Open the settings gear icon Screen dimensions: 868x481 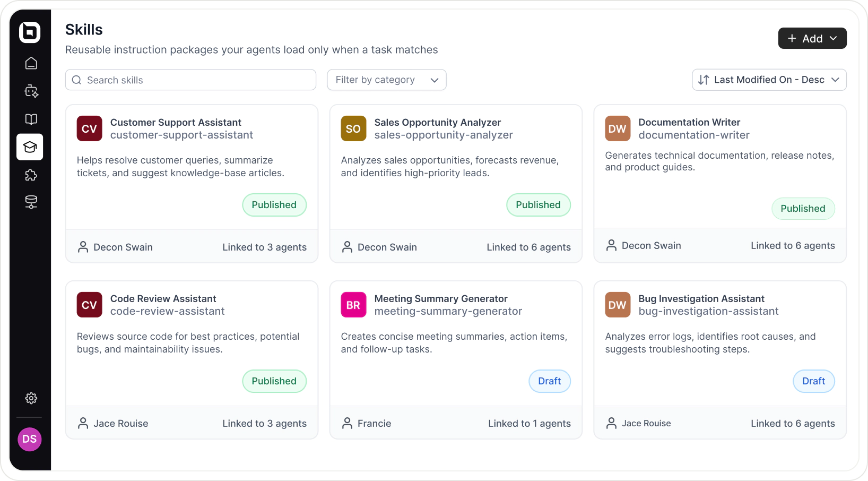31,398
